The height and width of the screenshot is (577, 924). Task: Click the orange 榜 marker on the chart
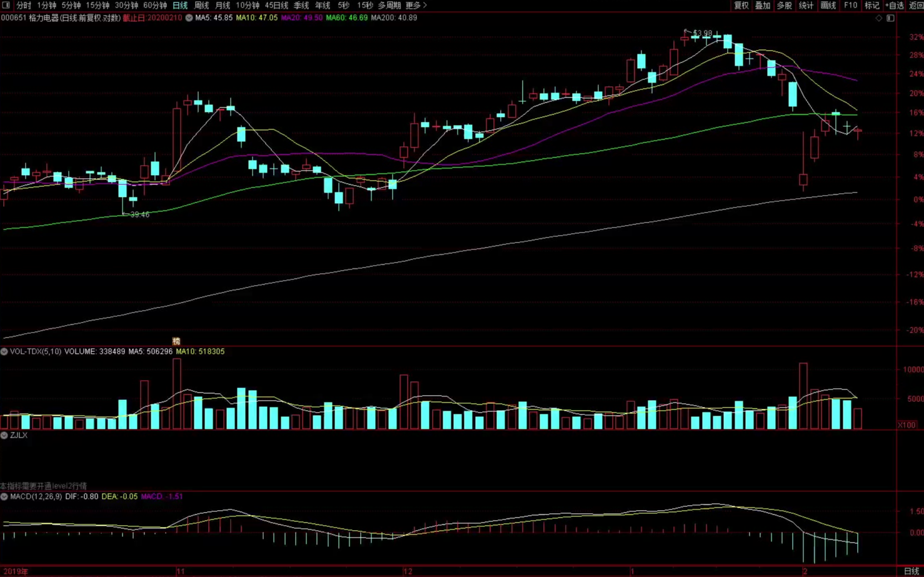tap(176, 341)
